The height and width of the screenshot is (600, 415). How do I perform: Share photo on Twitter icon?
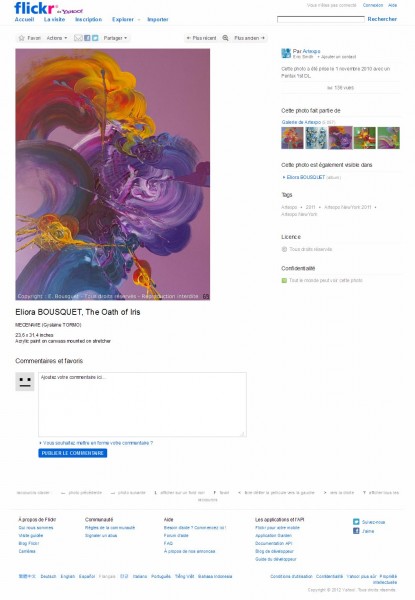tap(95, 38)
